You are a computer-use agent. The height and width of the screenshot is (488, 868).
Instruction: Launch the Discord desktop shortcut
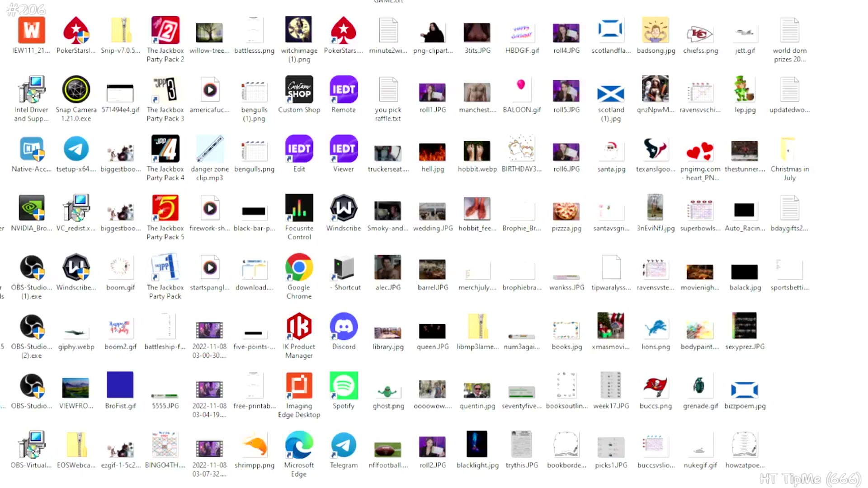coord(344,326)
